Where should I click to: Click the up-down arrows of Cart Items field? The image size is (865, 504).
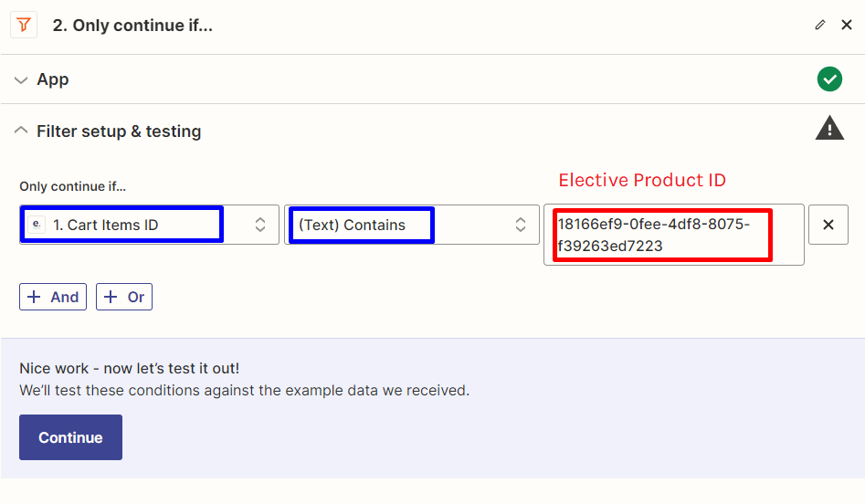tap(260, 225)
